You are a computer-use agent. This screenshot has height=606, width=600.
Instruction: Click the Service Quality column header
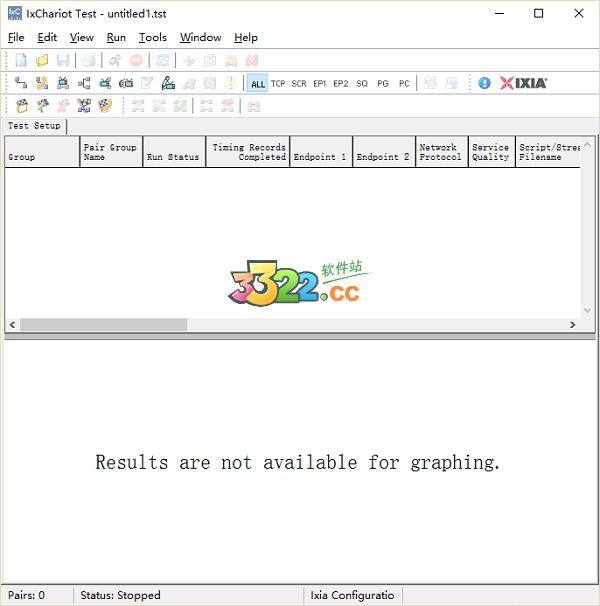(492, 152)
